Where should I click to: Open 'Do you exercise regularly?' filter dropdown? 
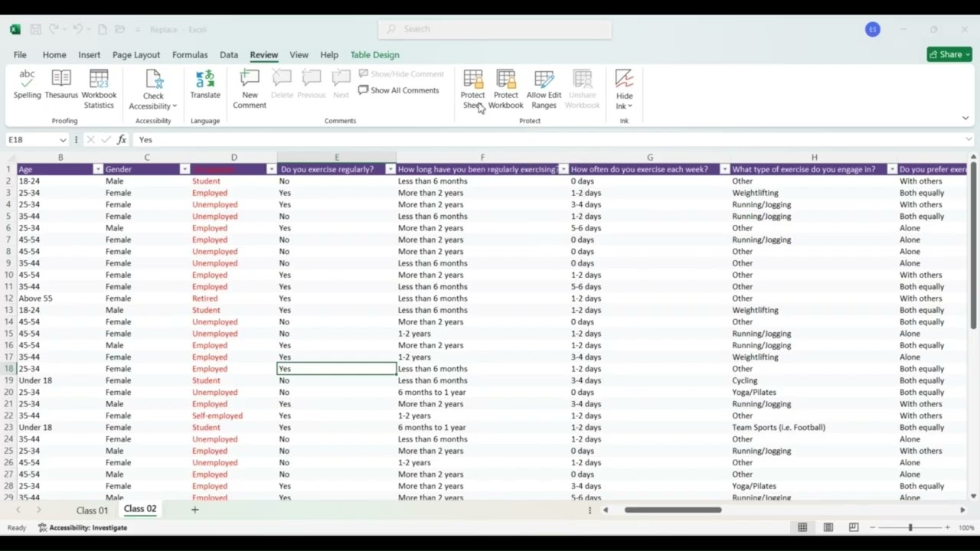tap(390, 169)
